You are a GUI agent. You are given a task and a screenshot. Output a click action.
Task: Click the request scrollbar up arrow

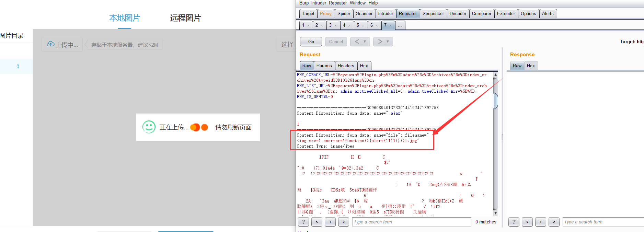coord(495,74)
